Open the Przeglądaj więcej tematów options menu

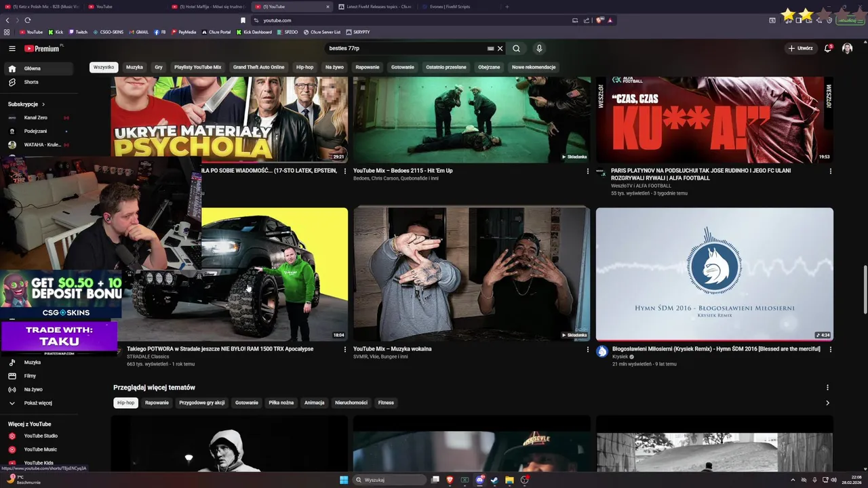pyautogui.click(x=827, y=388)
